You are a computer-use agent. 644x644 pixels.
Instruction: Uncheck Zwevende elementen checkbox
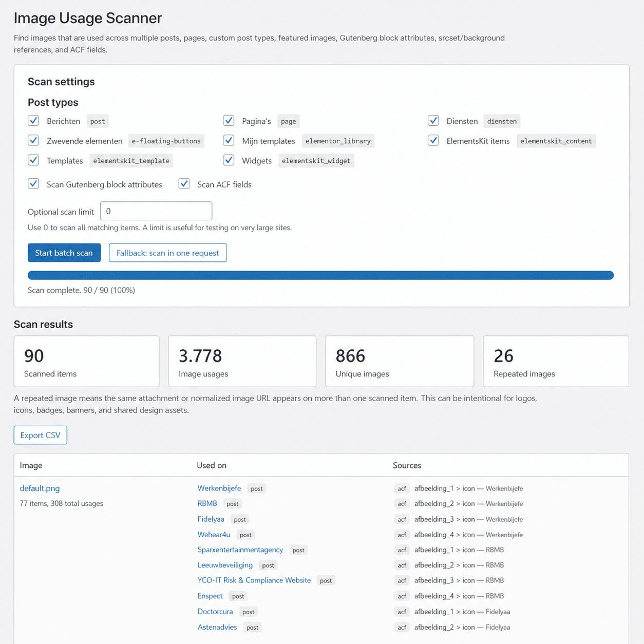33,140
